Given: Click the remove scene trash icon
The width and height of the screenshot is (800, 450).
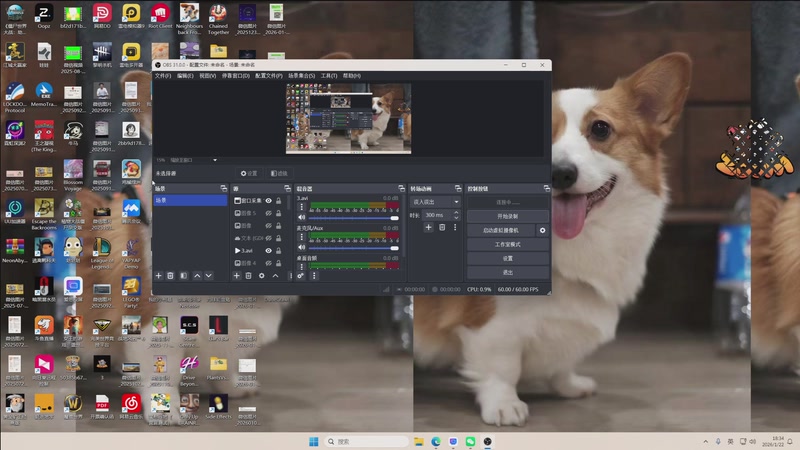Looking at the screenshot, I should (x=170, y=275).
